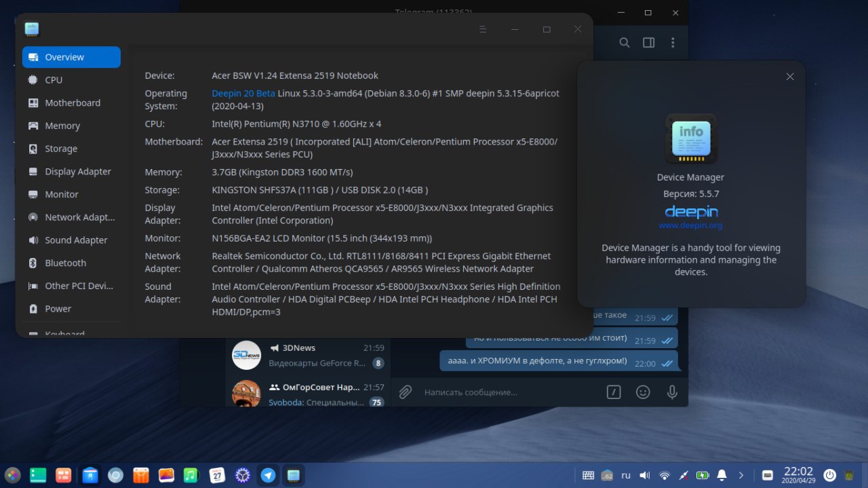868x488 pixels.
Task: Launch the app store orange bag icon
Action: [x=141, y=475]
